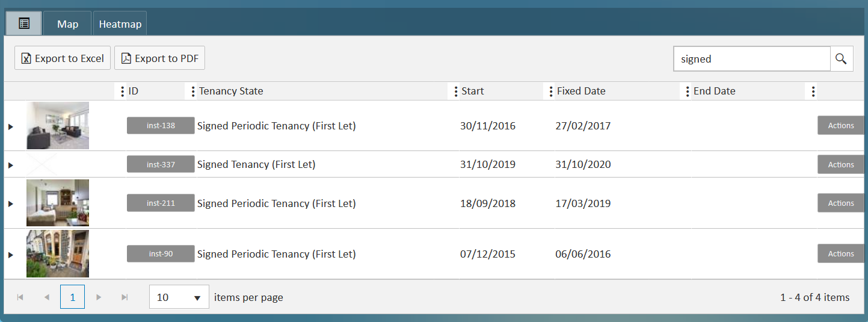Click the inst-90 property thumbnail
This screenshot has width=868, height=322.
(58, 253)
